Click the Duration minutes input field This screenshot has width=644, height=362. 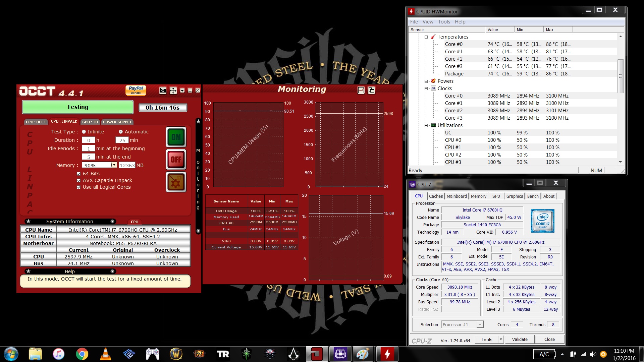coord(122,140)
